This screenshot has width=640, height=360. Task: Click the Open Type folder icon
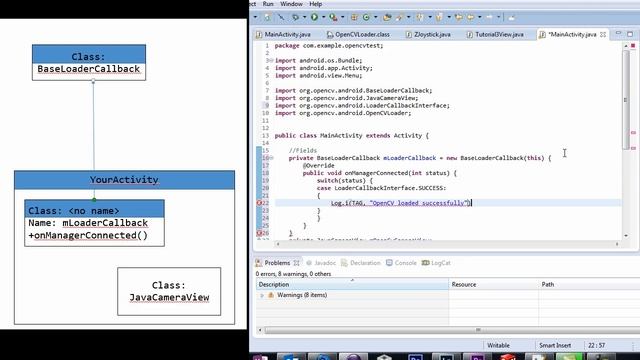387,17
